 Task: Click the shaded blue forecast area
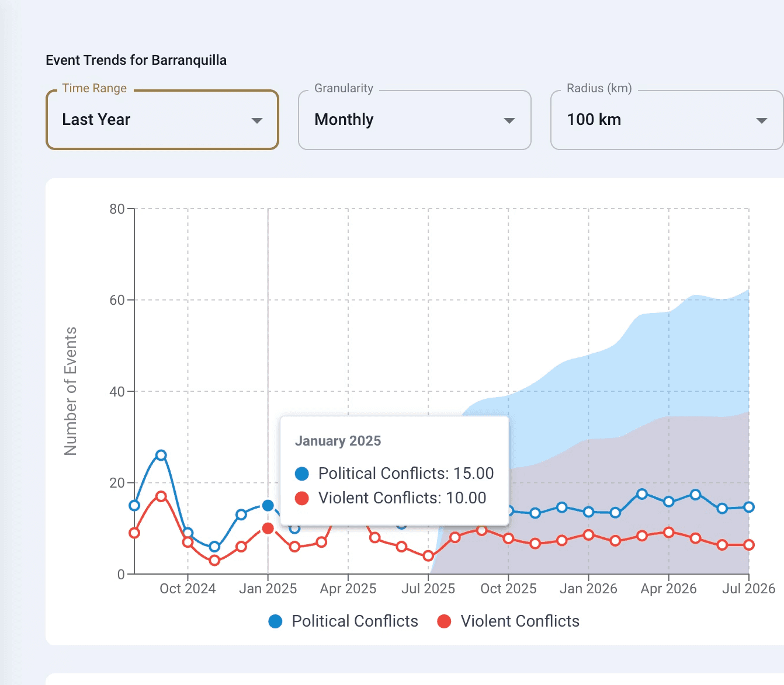[643, 350]
